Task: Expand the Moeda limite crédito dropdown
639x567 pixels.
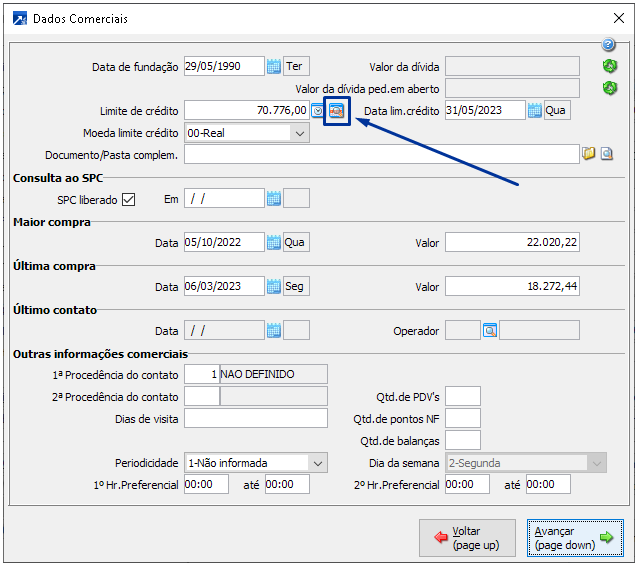Action: tap(299, 133)
